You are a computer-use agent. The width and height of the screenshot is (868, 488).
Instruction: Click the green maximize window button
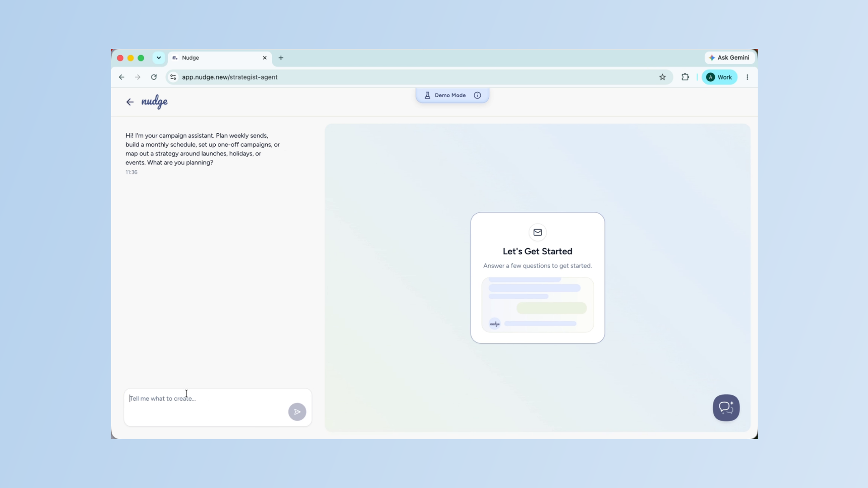[x=141, y=58]
